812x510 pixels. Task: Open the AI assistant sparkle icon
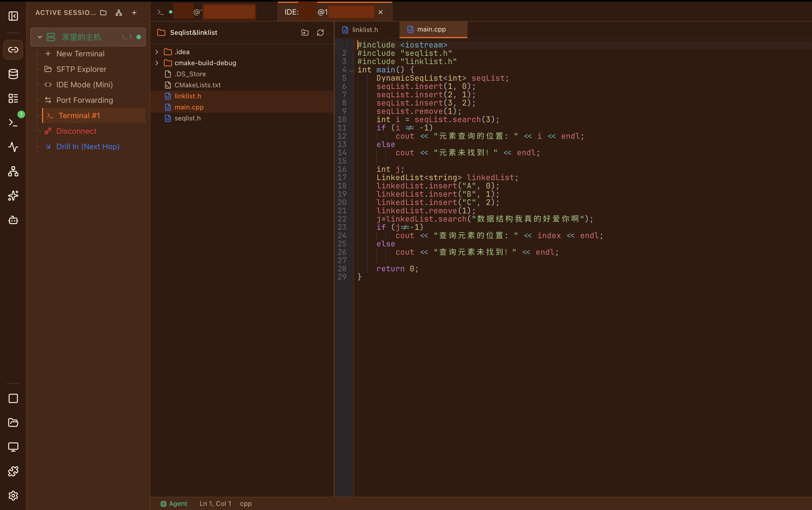pyautogui.click(x=13, y=196)
